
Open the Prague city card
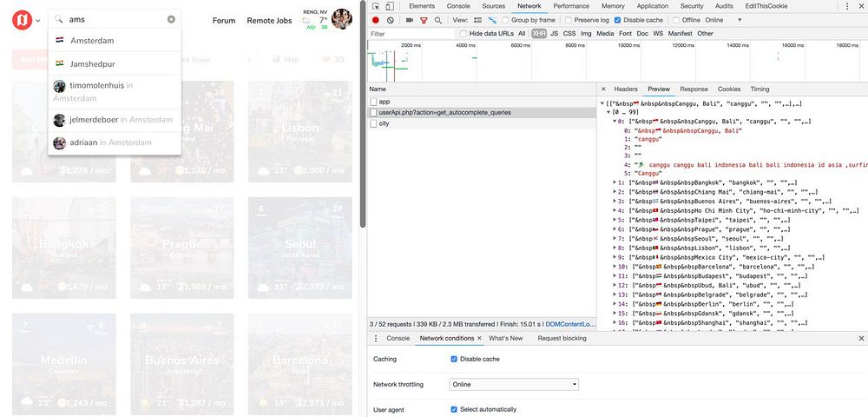[x=182, y=248]
